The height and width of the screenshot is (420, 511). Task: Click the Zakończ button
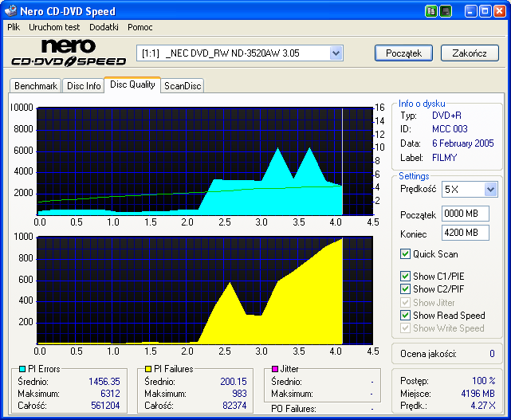(x=470, y=53)
